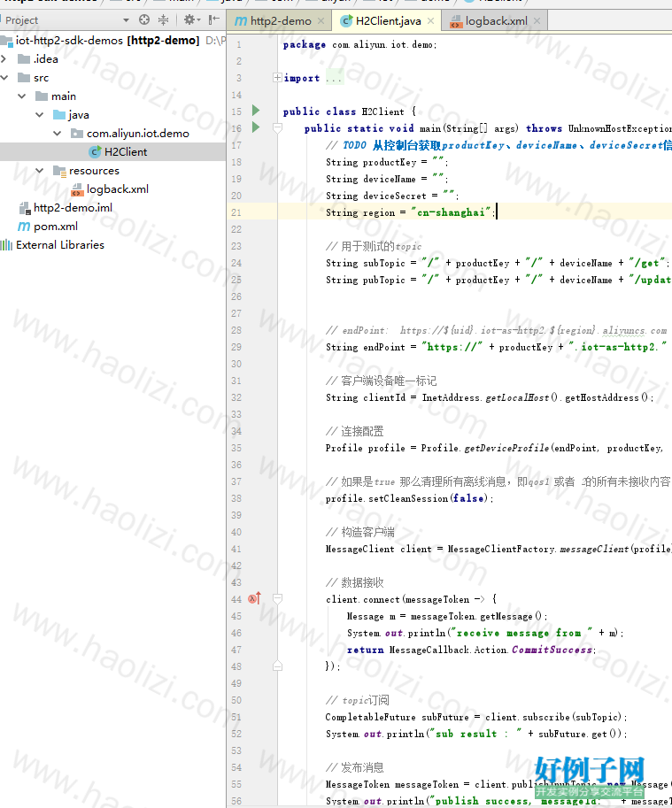This screenshot has width=672, height=808.
Task: Click the CommitSuccess constant on line 47
Action: click(x=552, y=650)
